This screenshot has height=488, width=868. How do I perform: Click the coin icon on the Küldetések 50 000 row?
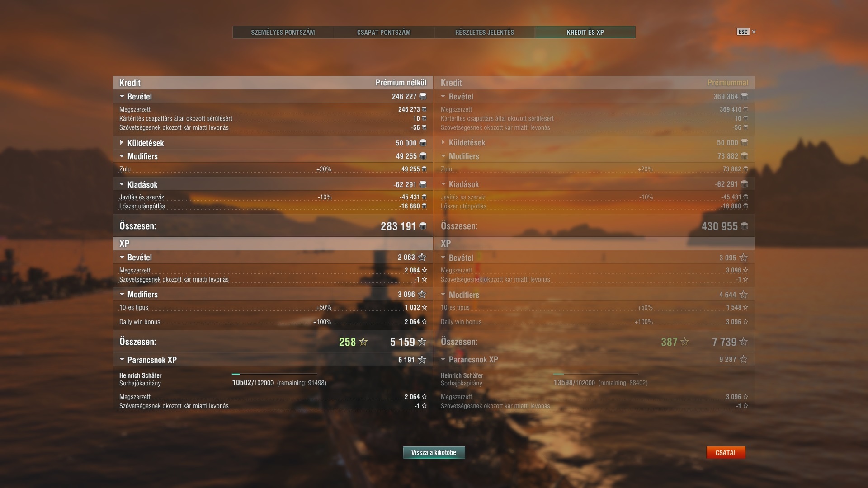[423, 143]
